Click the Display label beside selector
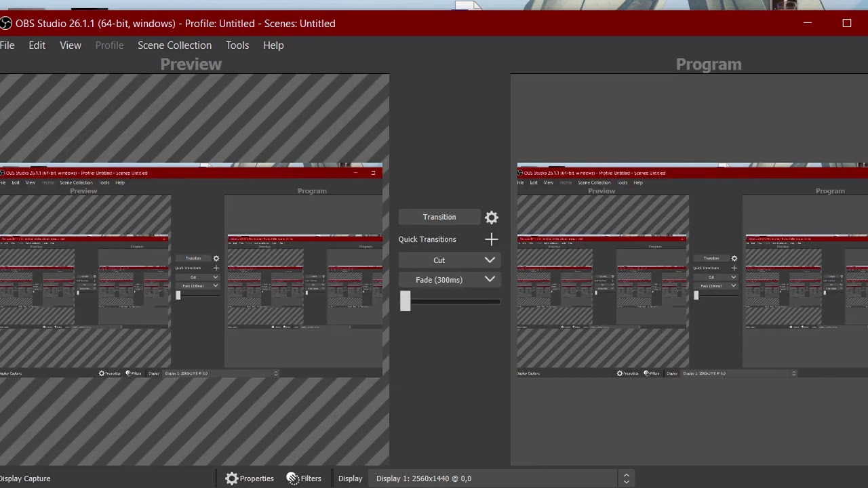 pyautogui.click(x=351, y=479)
